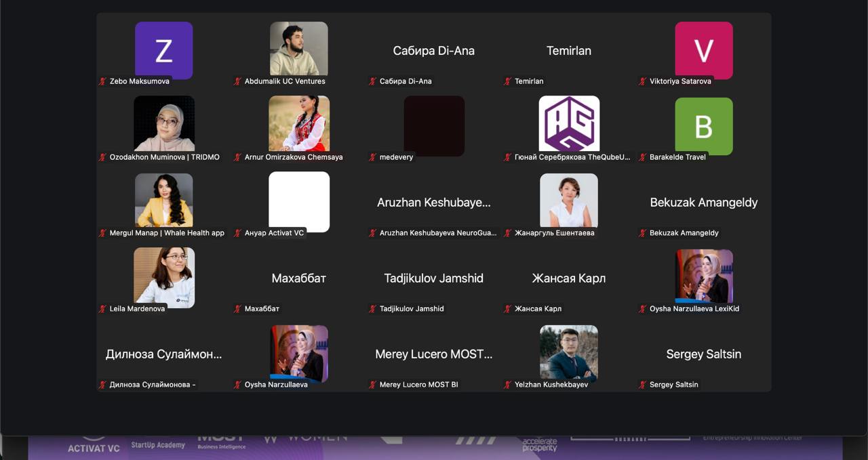Select muted mic icon for Oysha Narzullaeva LexiKid
Screen dimensions: 868x460
pyautogui.click(x=643, y=309)
